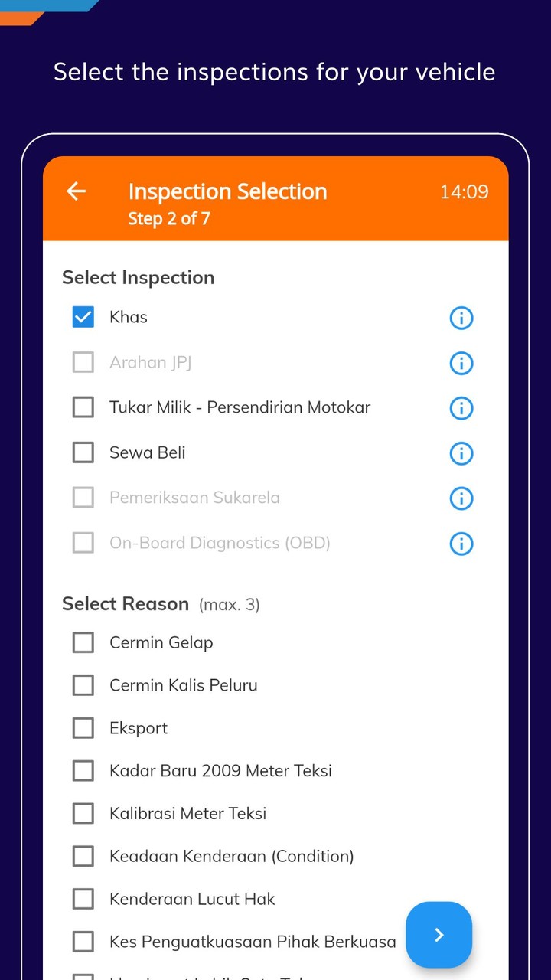Uncheck the Khas inspection
Screen dimensions: 551x980
tap(83, 316)
